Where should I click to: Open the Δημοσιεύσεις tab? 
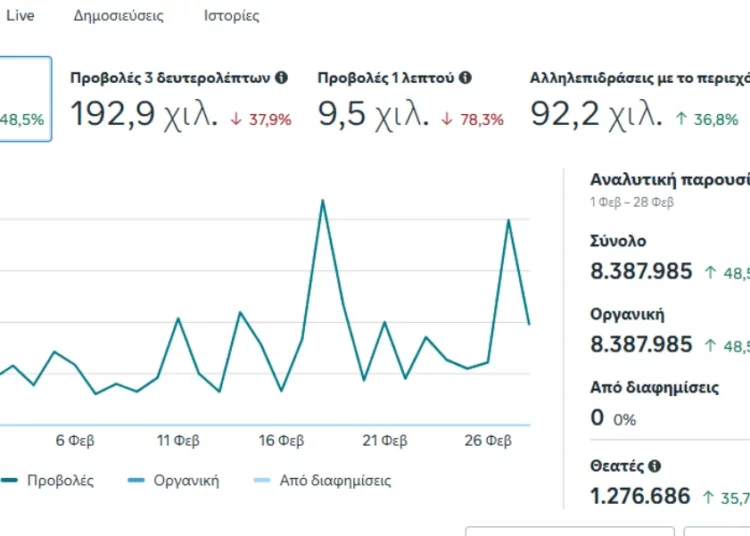click(118, 16)
